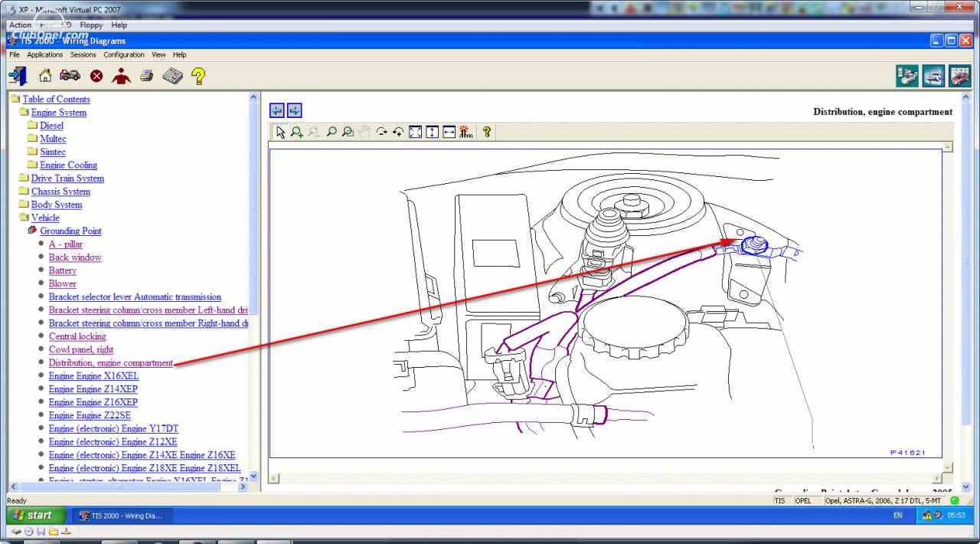Open Virtual PC Action menu
This screenshot has width=980, height=544.
(x=20, y=25)
